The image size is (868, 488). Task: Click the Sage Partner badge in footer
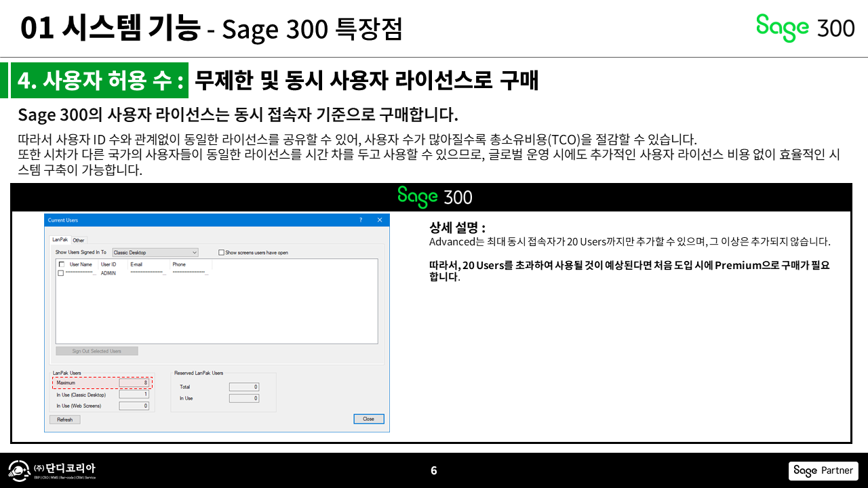(x=823, y=471)
